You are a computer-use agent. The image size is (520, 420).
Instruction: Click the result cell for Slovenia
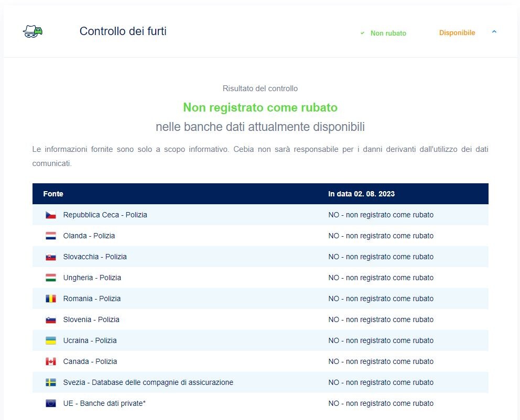tap(381, 319)
